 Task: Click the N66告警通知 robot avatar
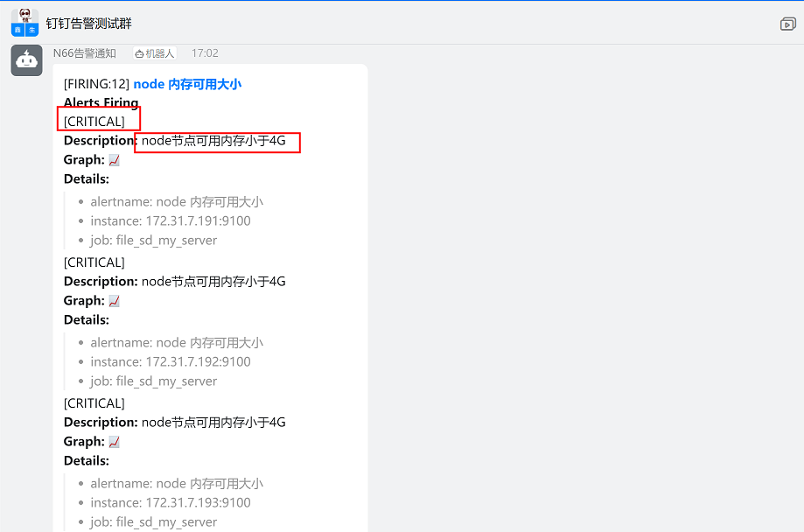[x=26, y=60]
